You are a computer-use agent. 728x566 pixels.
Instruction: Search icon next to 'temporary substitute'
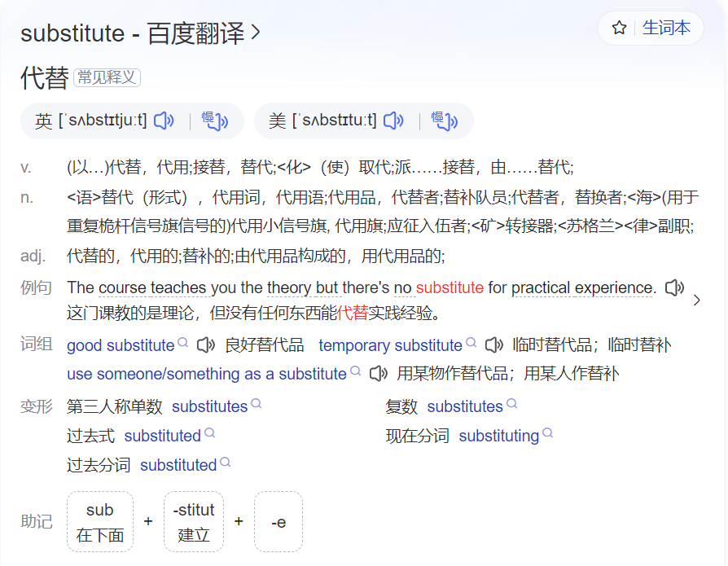(x=471, y=342)
